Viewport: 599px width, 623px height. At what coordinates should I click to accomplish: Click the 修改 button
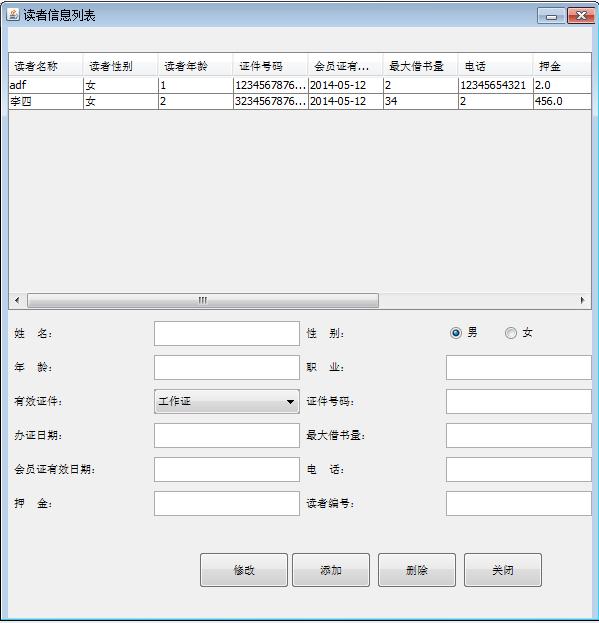[x=244, y=570]
